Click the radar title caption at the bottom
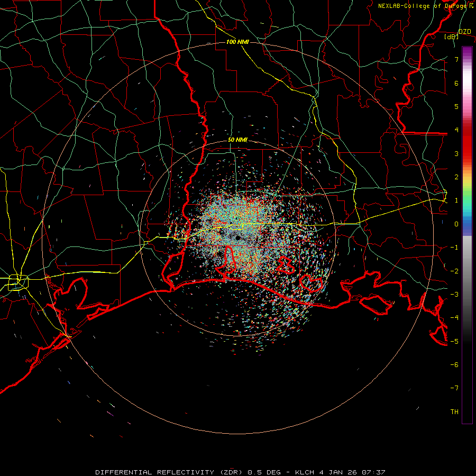The height and width of the screenshot is (476, 476). [240, 472]
